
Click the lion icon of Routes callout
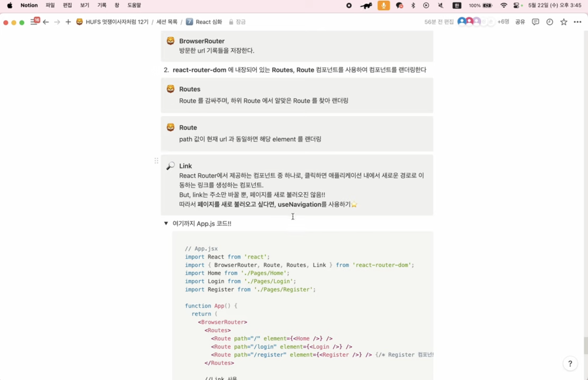pos(170,89)
